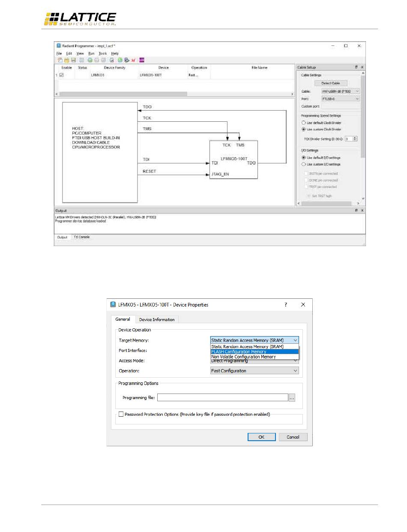Viewport: 407px width, 532px height.
Task: Float the Cable Setup panel
Action: pyautogui.click(x=356, y=67)
